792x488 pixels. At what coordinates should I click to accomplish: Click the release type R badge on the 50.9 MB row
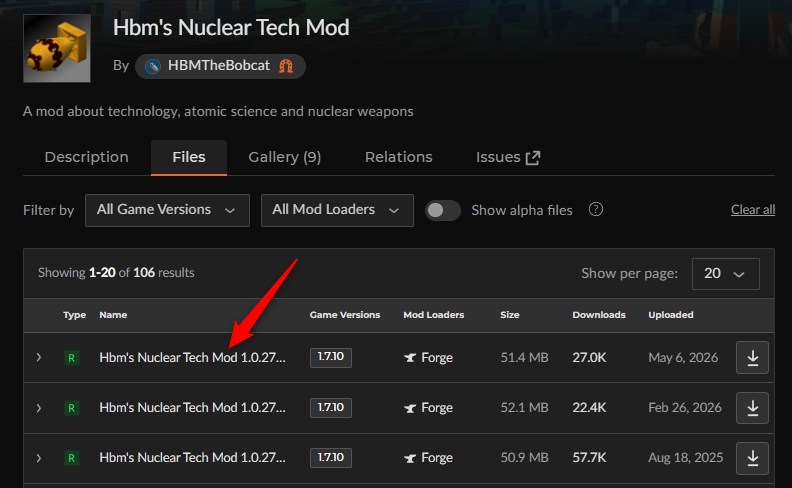tap(71, 458)
